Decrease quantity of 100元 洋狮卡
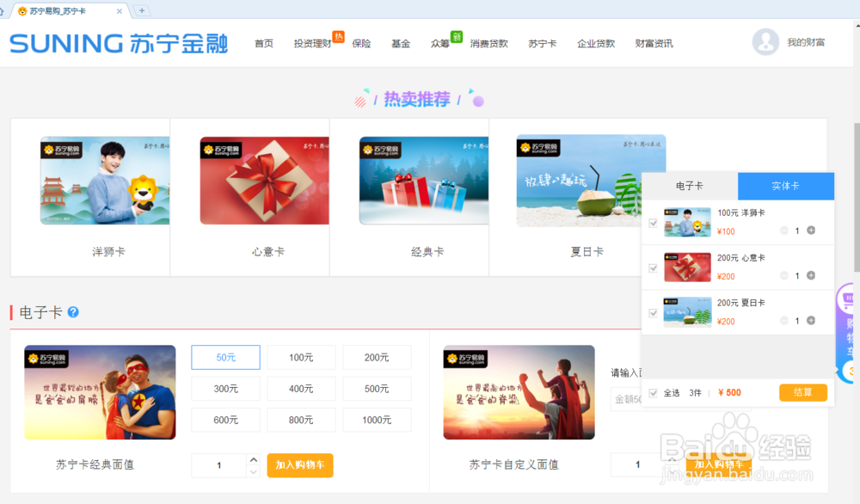Screen dimensions: 860x504 783,230
